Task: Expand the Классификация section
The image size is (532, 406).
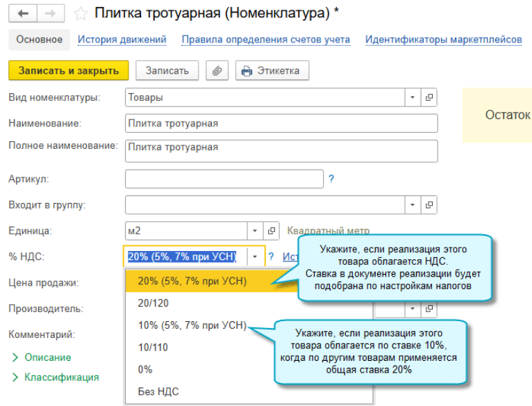Action: tap(61, 377)
